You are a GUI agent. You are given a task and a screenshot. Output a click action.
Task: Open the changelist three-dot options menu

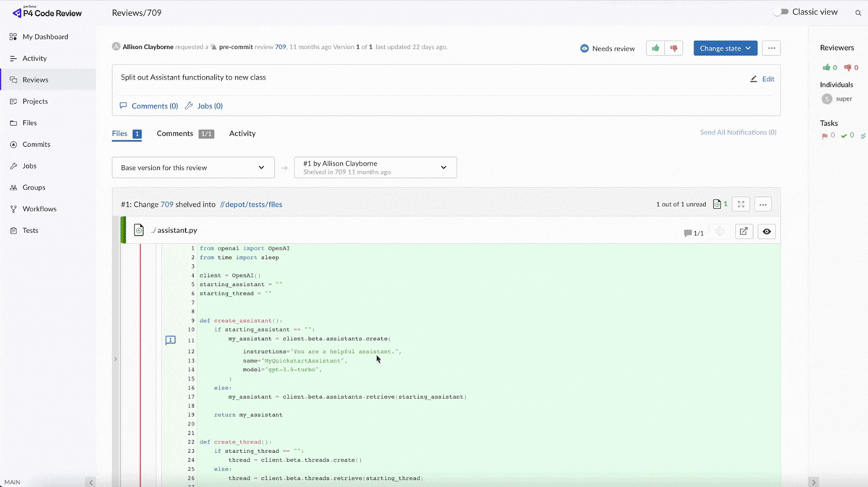point(762,204)
